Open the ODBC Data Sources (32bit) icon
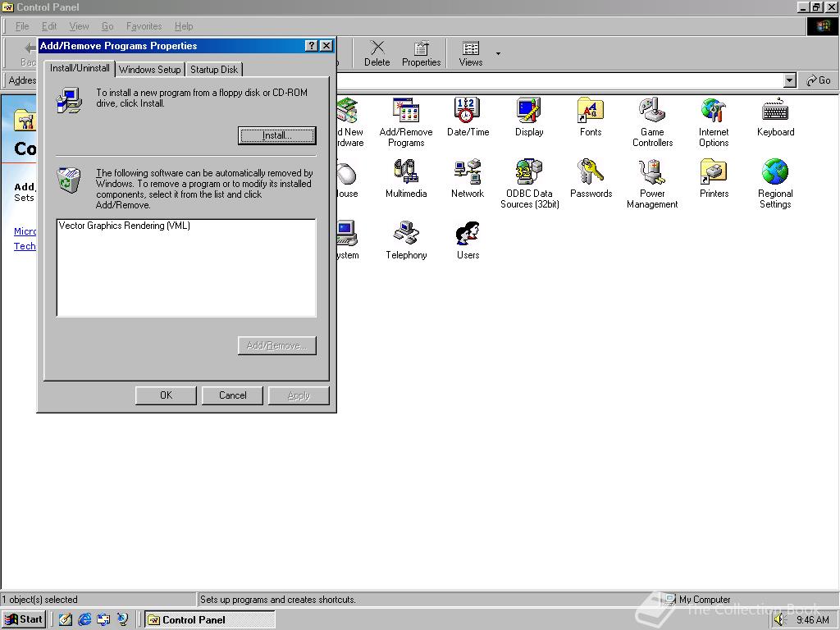The image size is (840, 630). click(529, 184)
